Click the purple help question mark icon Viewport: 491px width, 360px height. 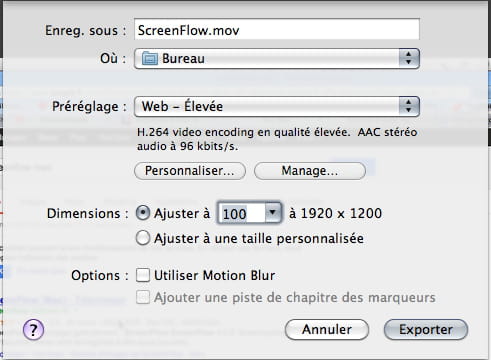pyautogui.click(x=33, y=330)
